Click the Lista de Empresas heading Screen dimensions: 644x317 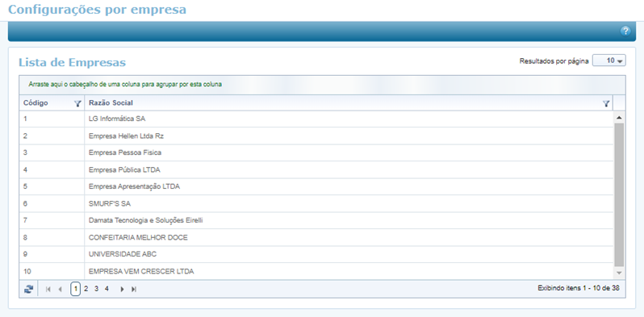[73, 62]
